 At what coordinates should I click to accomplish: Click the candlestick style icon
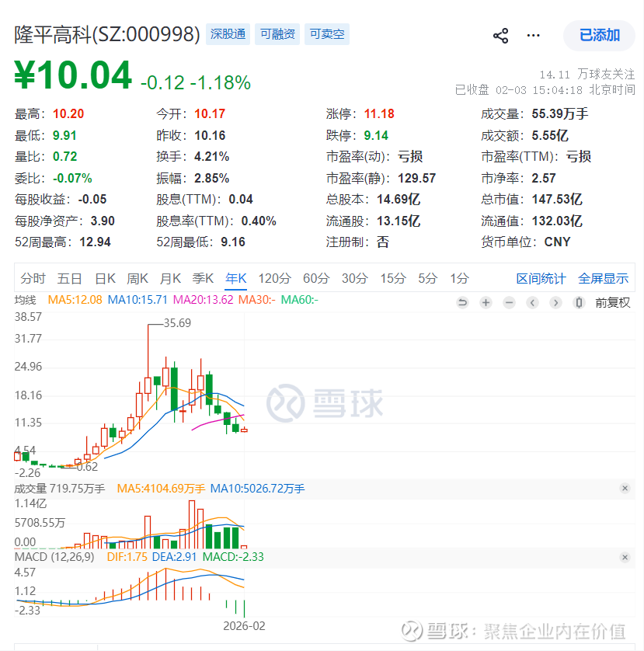(579, 303)
